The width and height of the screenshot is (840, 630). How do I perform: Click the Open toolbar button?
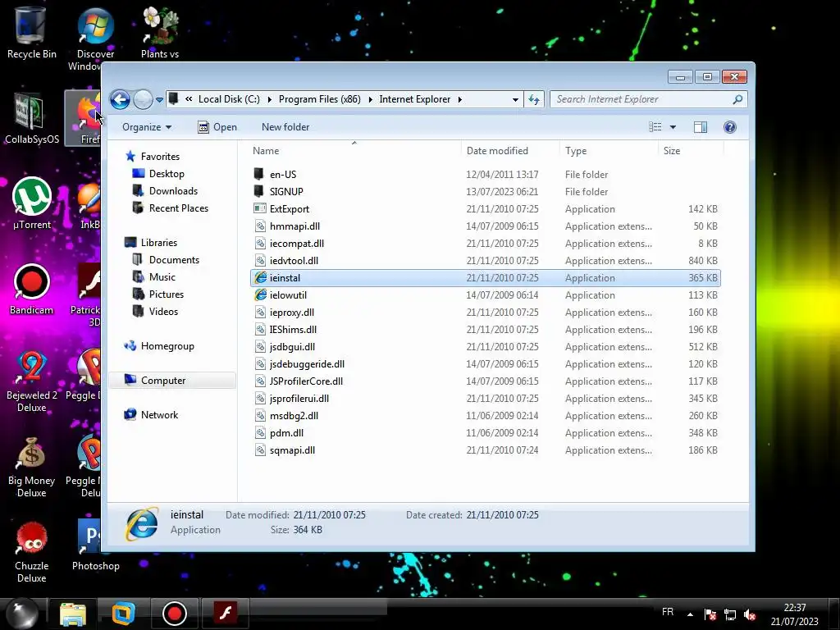[x=217, y=127]
